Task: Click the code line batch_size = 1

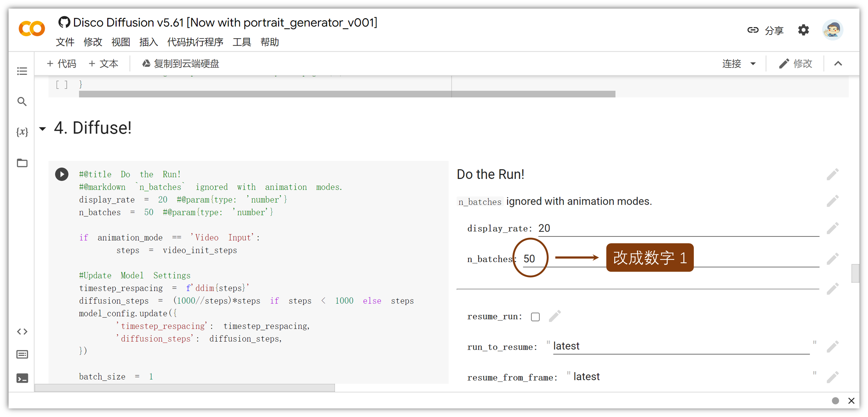Action: (x=116, y=376)
